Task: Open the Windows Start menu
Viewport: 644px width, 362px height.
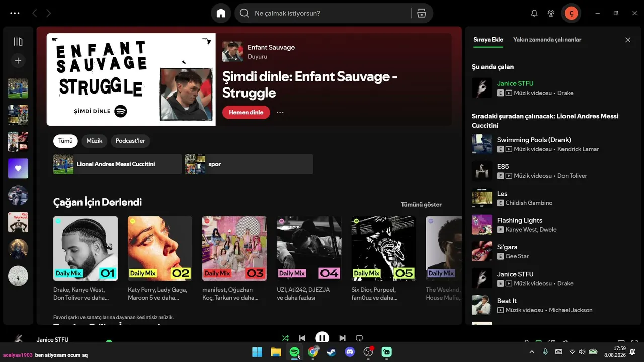Action: tap(257, 352)
